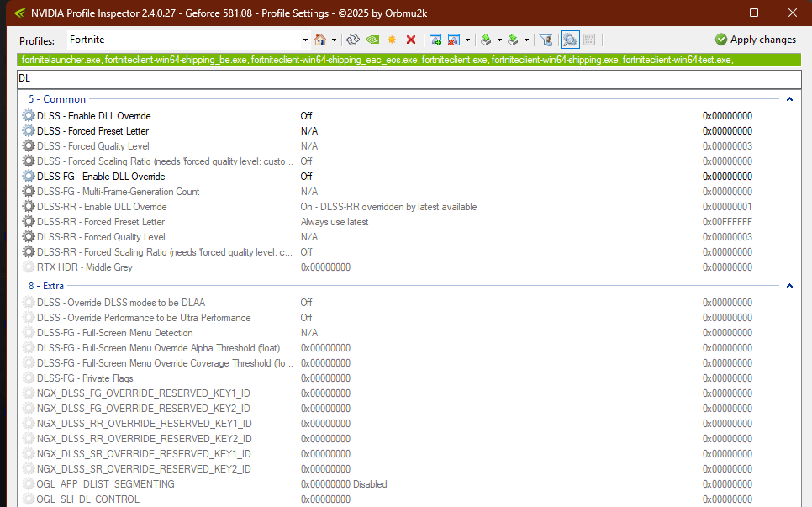Select the DLSS - Enable DLL Override row

pos(409,116)
